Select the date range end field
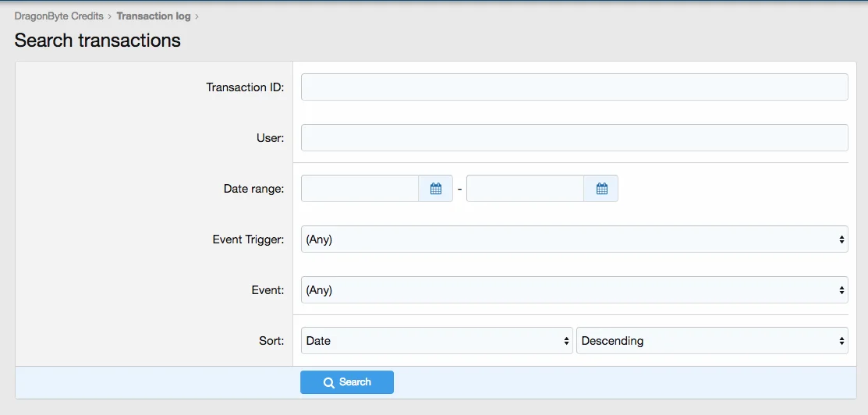868x415 pixels. [x=525, y=189]
